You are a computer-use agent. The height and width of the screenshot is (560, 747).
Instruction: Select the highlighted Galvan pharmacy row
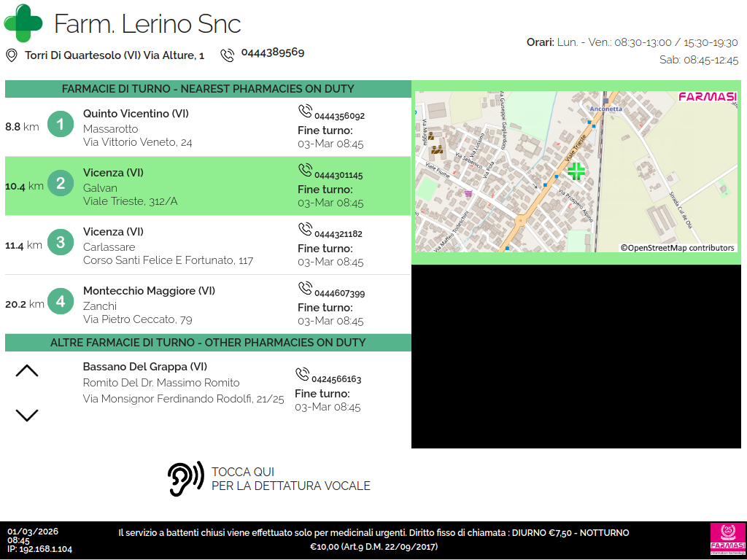[208, 187]
